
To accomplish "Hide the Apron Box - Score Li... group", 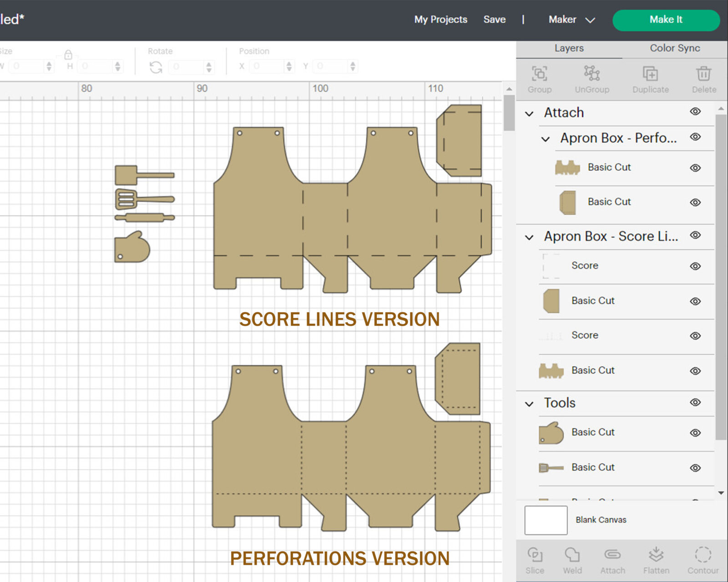I will click(x=695, y=235).
